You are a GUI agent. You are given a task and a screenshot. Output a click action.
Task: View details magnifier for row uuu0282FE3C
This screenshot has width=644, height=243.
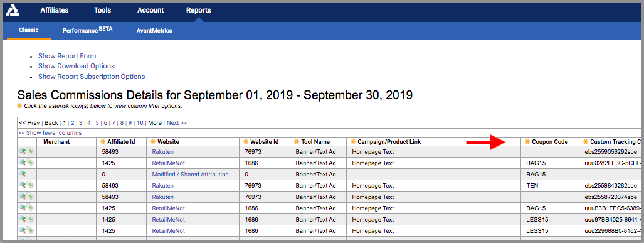(22, 163)
